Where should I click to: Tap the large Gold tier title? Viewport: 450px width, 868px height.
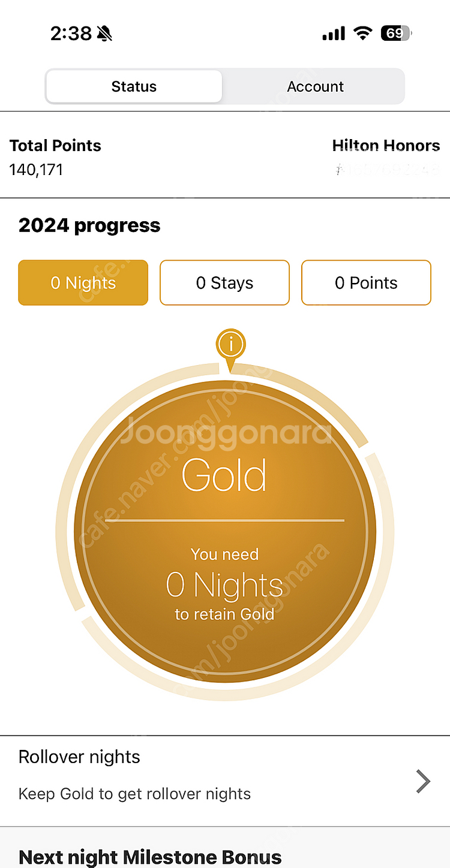(x=224, y=475)
